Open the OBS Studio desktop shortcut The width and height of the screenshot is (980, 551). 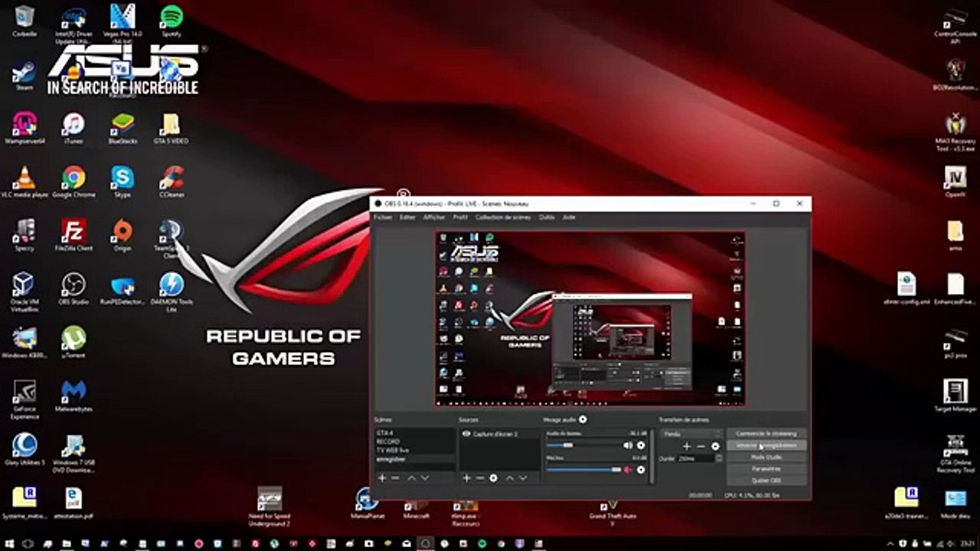(73, 289)
